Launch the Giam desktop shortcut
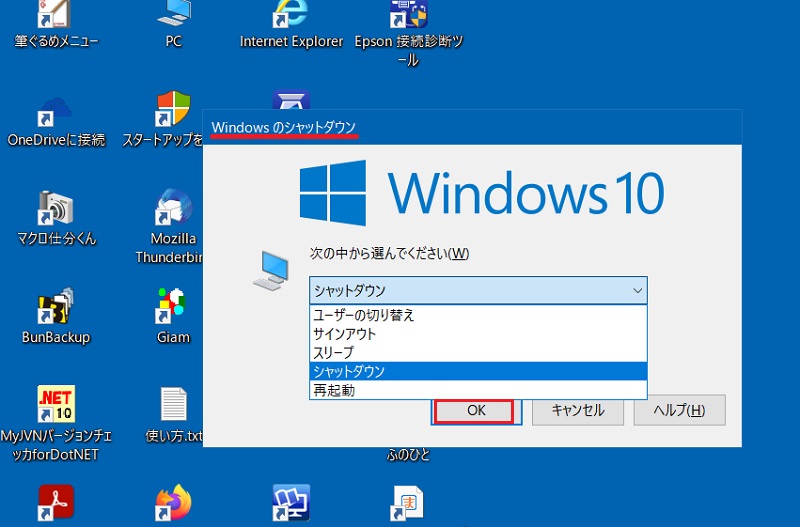The image size is (800, 527). coord(172,316)
